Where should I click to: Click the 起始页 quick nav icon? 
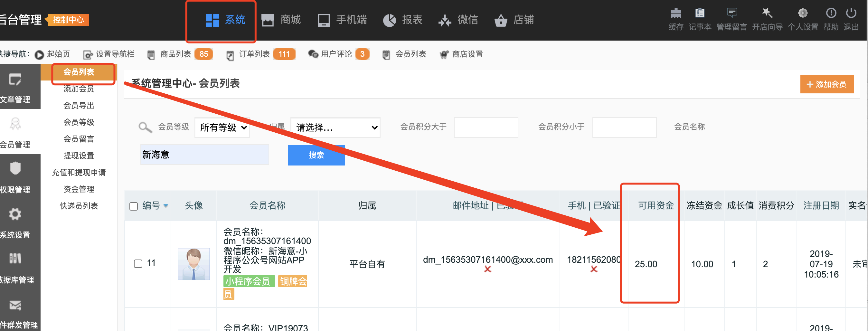tap(39, 55)
